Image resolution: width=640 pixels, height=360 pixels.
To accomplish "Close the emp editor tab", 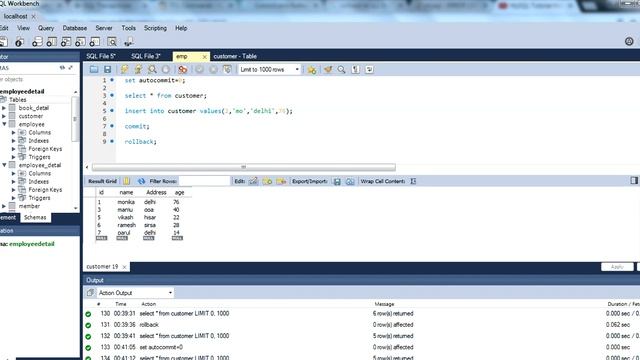I will (204, 57).
